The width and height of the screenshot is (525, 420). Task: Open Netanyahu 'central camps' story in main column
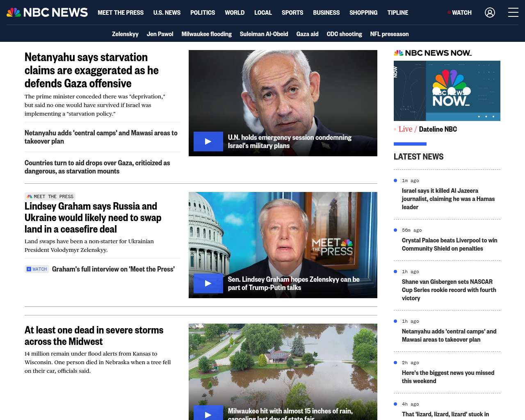coord(101,137)
